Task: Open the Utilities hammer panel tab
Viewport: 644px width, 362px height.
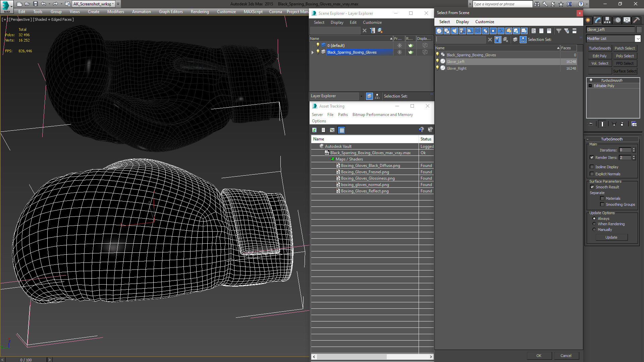Action: click(636, 20)
